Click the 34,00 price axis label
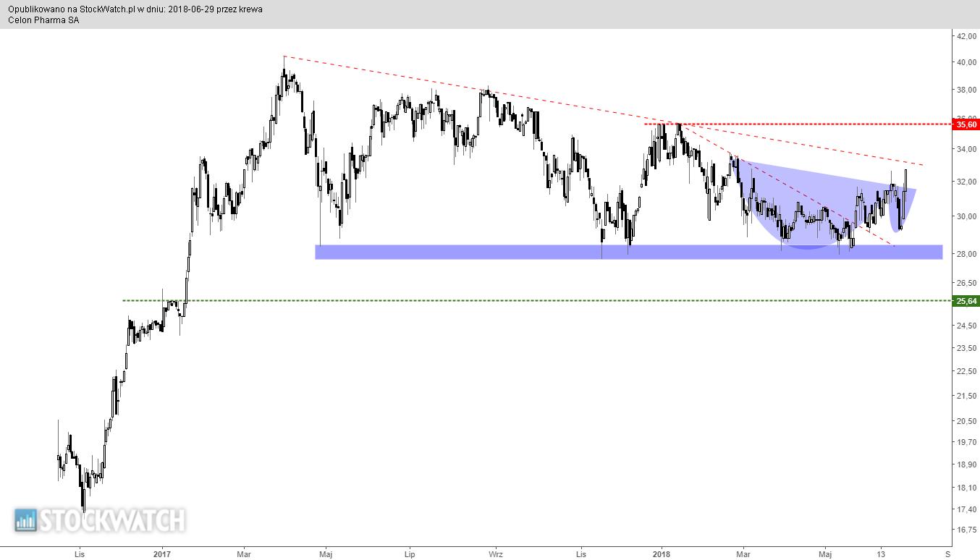The width and height of the screenshot is (980, 560). point(966,150)
